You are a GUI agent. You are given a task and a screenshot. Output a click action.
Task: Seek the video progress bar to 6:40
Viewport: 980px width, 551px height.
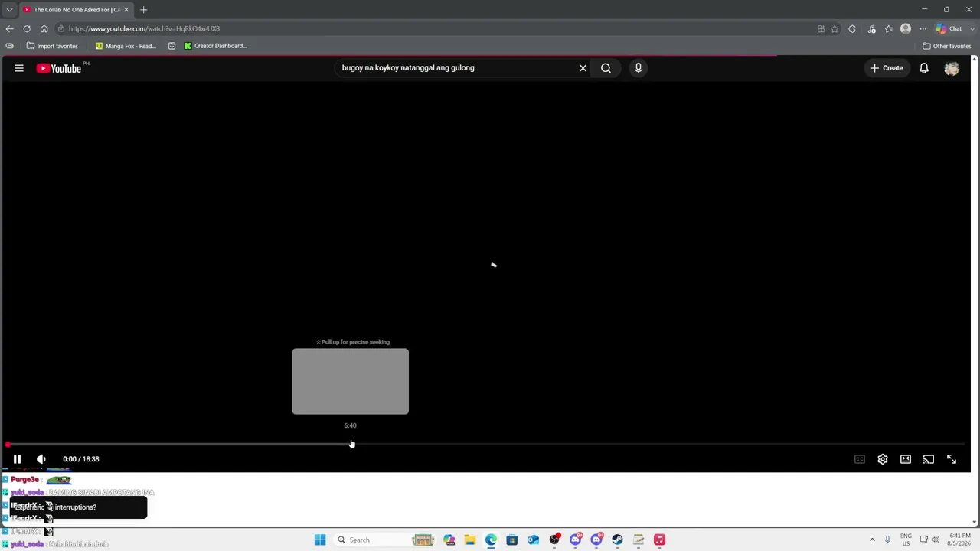pyautogui.click(x=351, y=444)
